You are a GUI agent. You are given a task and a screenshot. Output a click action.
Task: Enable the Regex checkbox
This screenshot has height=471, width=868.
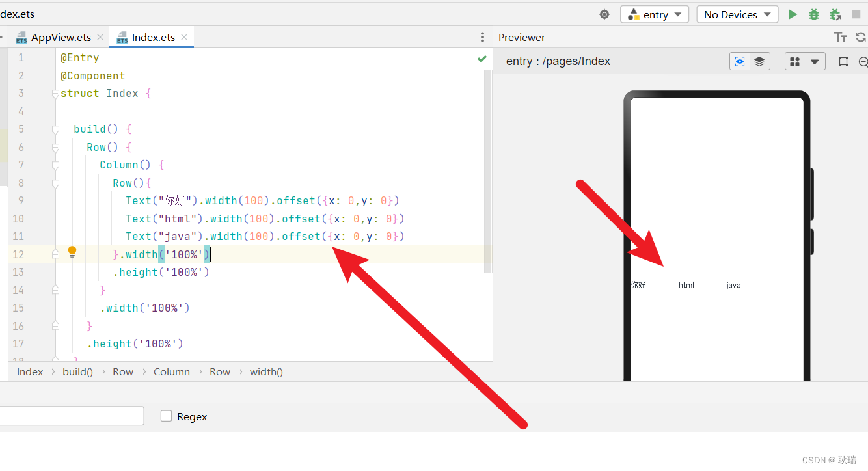[166, 416]
